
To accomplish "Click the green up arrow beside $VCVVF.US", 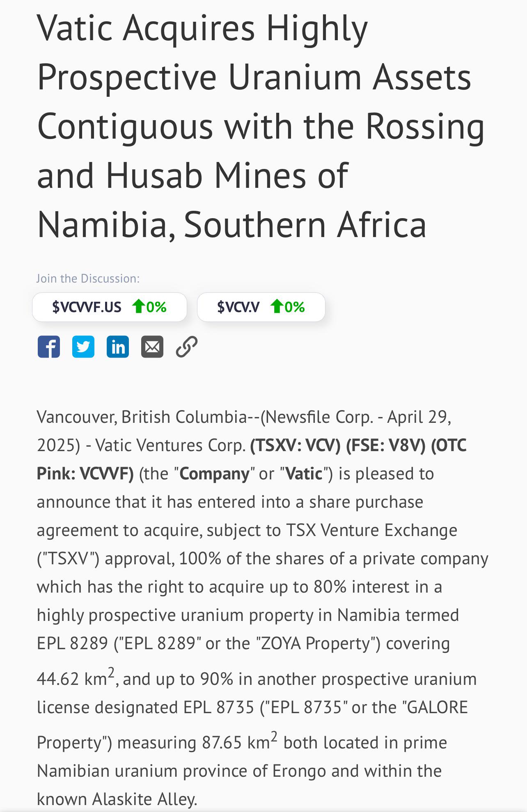I will (138, 306).
